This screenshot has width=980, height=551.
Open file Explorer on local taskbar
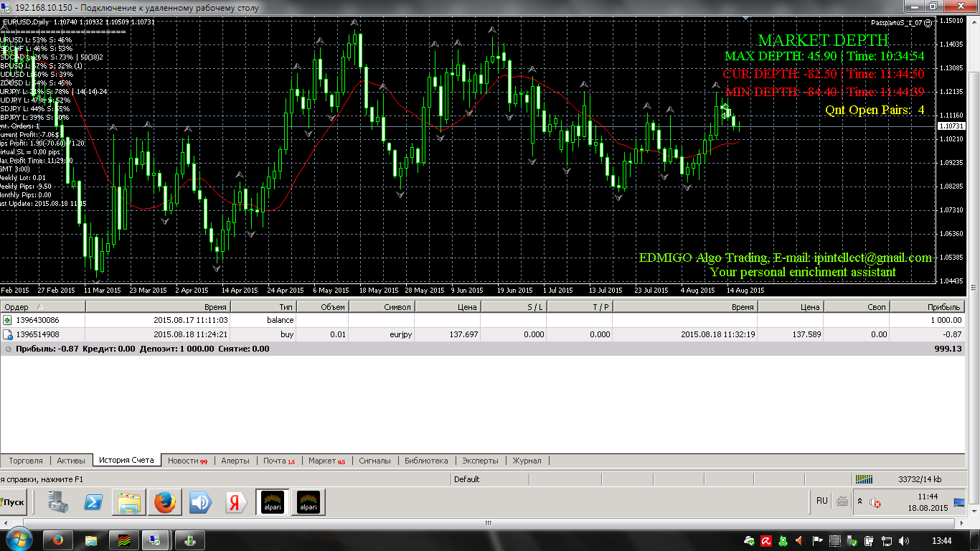coord(91,540)
